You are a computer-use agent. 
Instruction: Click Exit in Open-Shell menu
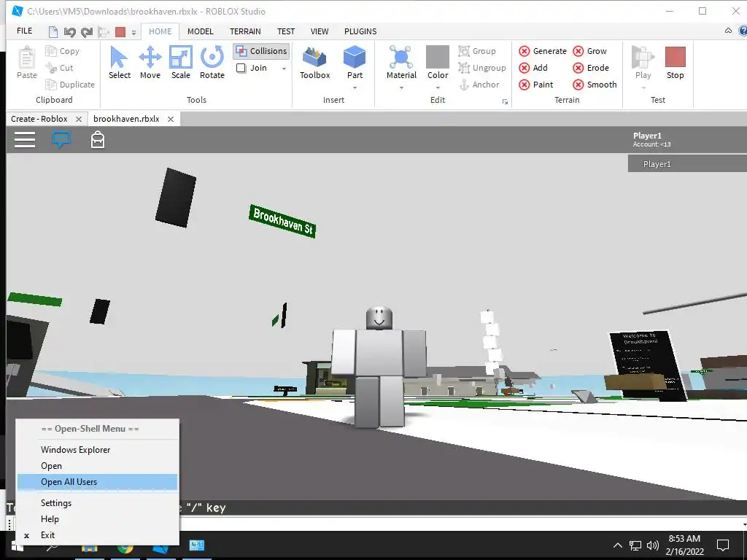(98, 535)
